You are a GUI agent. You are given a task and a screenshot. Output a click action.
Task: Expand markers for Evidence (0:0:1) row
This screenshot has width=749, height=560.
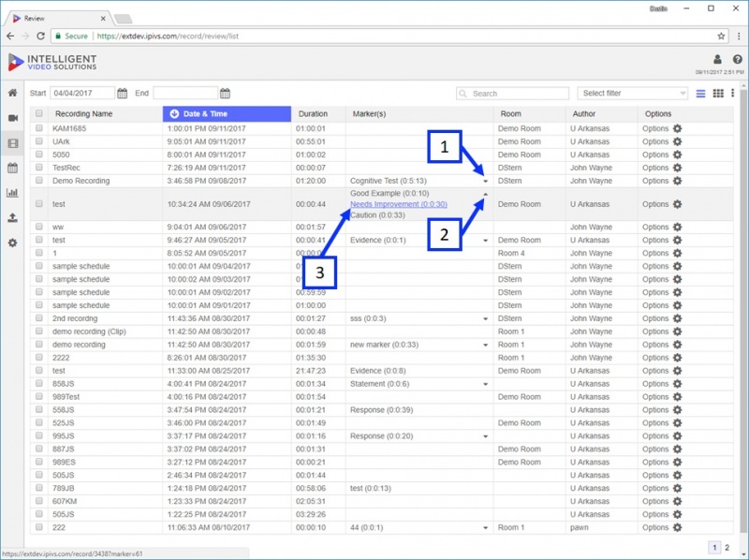485,241
